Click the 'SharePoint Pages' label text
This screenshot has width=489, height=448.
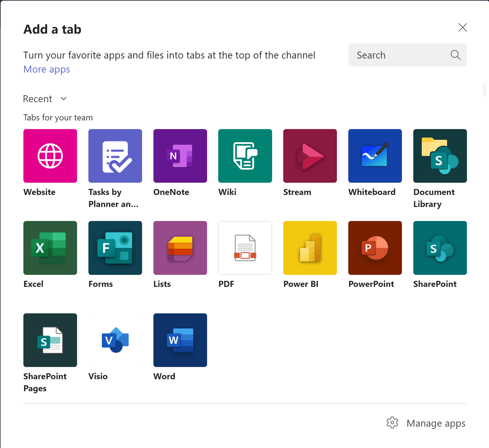45,382
